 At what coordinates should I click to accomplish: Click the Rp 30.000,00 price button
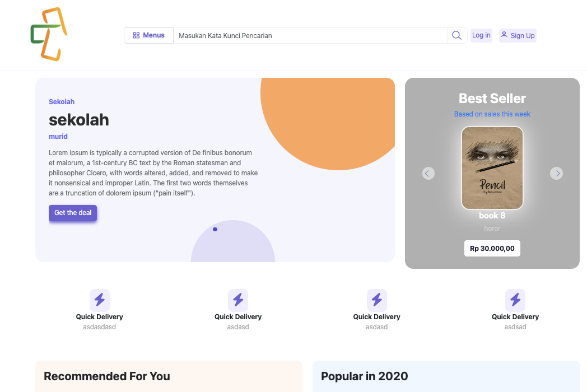[x=492, y=249]
